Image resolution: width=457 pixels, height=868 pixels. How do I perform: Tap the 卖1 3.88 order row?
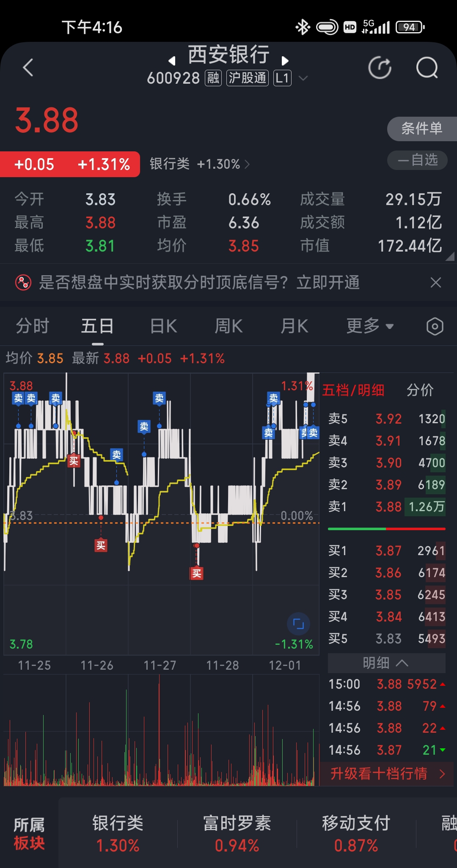(386, 507)
